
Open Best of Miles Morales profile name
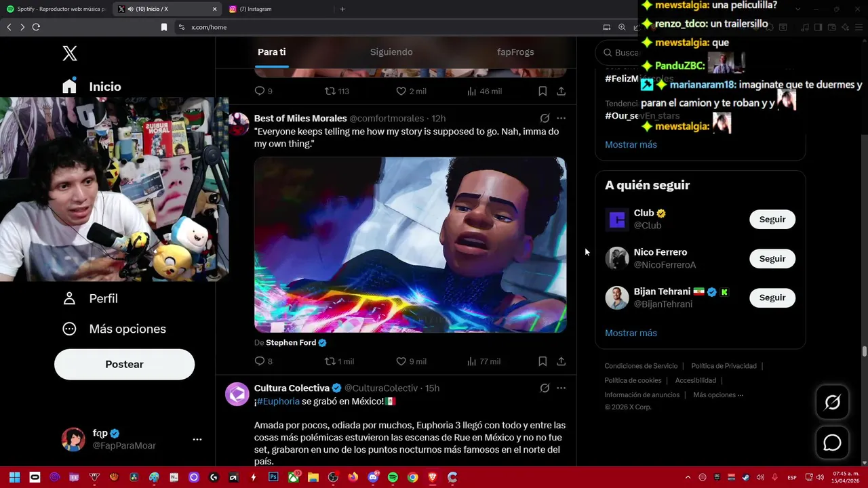(300, 119)
